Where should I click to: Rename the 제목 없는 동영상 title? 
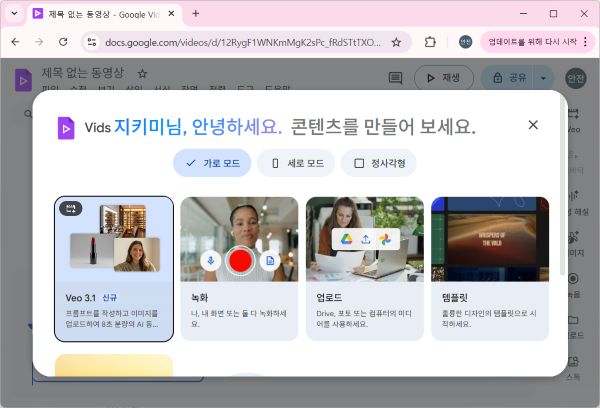[x=83, y=73]
